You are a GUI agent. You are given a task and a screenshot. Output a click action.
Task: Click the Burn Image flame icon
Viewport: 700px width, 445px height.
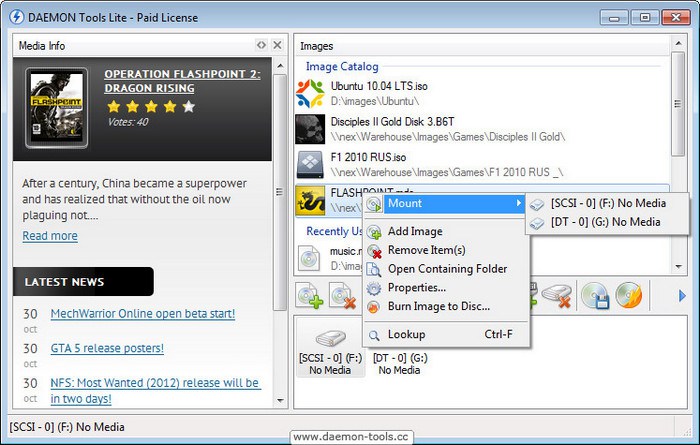[x=374, y=307]
